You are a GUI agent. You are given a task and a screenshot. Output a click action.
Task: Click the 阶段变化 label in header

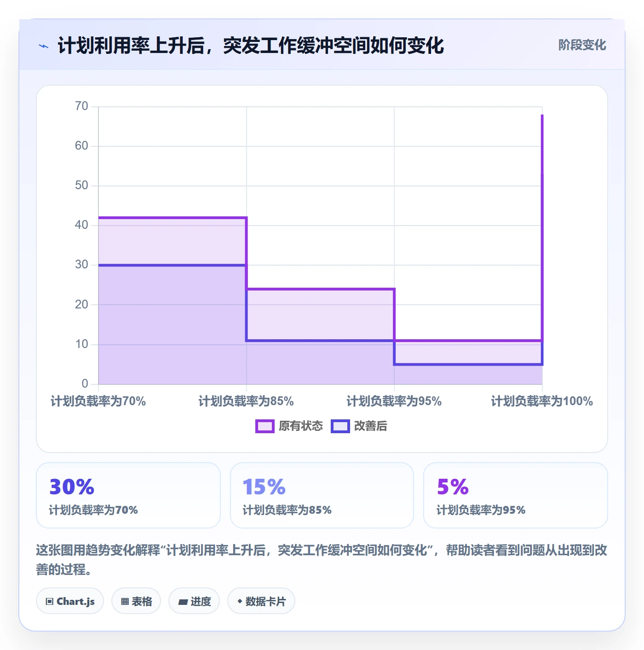click(x=582, y=45)
